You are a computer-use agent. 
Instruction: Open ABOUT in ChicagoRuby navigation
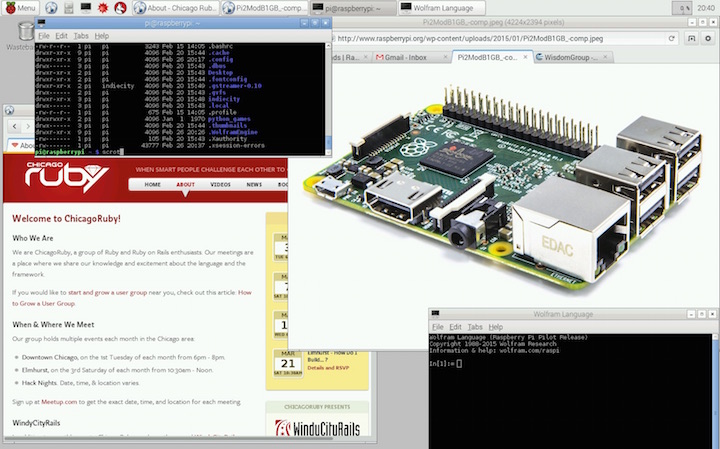(x=186, y=185)
